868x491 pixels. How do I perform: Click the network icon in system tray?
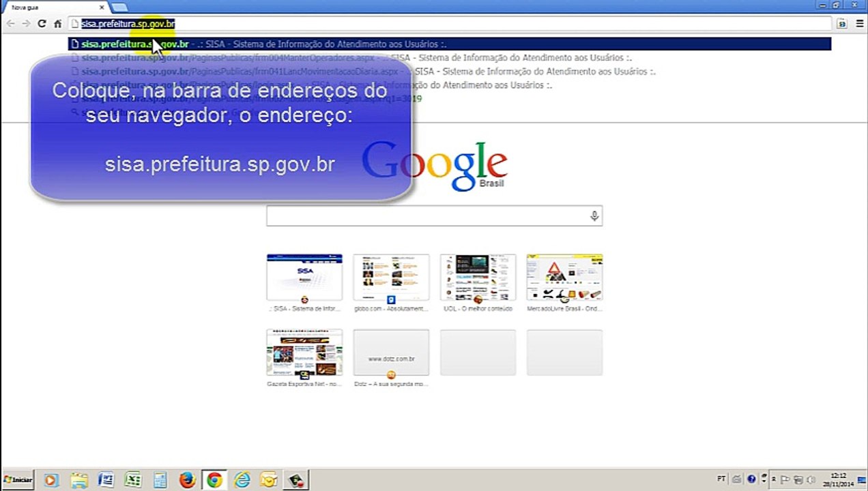(x=798, y=479)
